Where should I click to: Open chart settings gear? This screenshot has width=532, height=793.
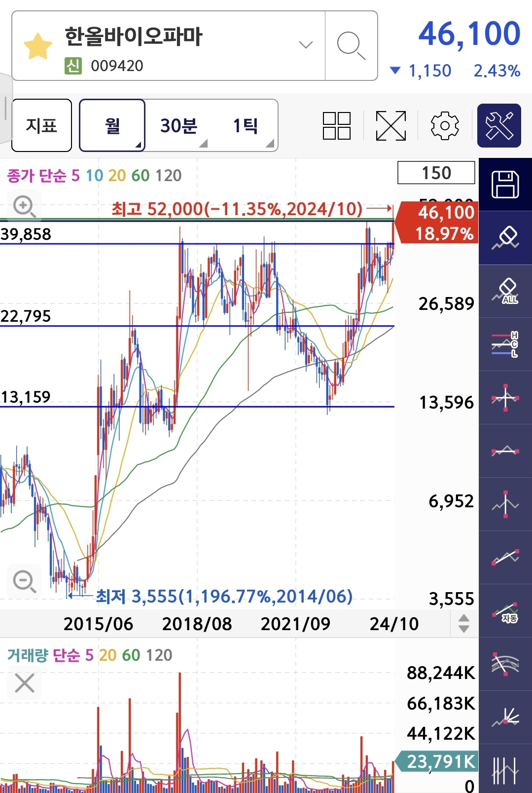click(x=445, y=125)
